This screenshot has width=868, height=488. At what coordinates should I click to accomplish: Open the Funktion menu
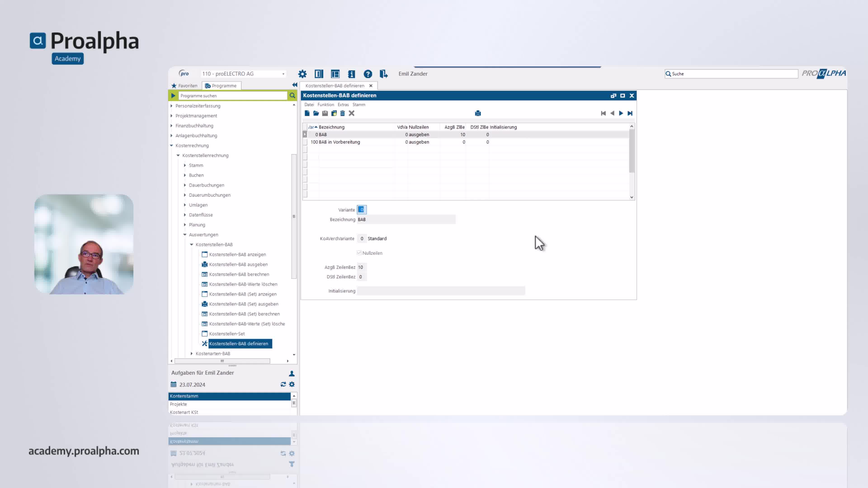[325, 105]
